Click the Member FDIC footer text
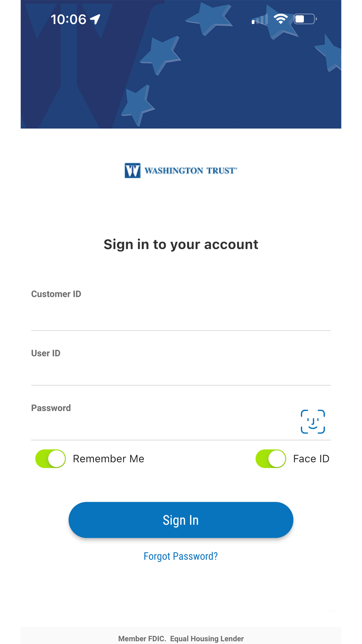Viewport: 362px width, 644px height. 142,639
